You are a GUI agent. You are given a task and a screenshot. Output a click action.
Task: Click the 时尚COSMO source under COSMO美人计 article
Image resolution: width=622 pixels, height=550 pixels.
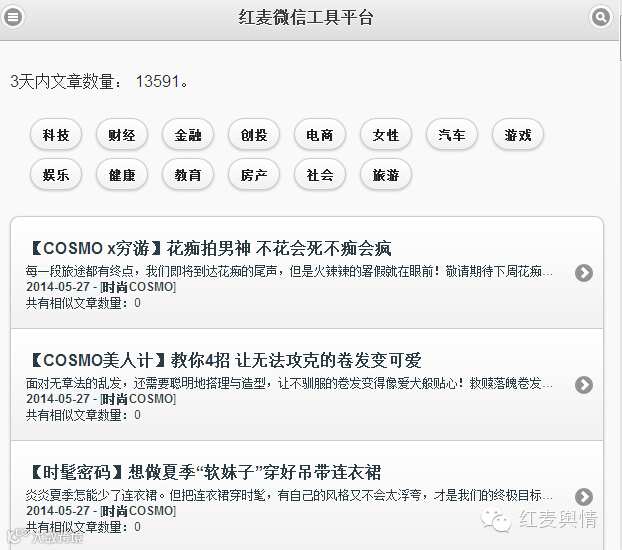138,399
